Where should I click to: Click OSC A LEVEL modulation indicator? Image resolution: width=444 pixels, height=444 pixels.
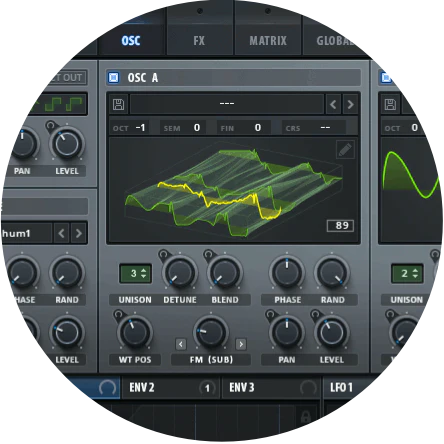click(x=315, y=314)
